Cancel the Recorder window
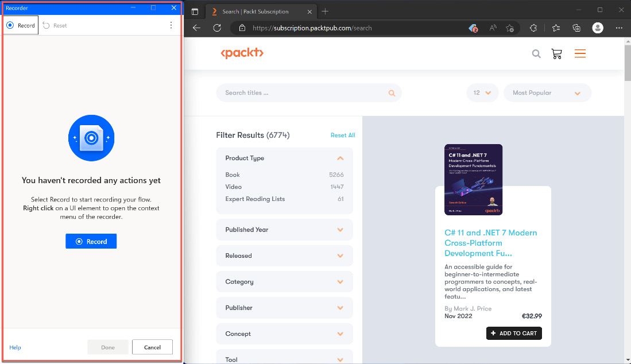This screenshot has height=364, width=631. (x=152, y=347)
